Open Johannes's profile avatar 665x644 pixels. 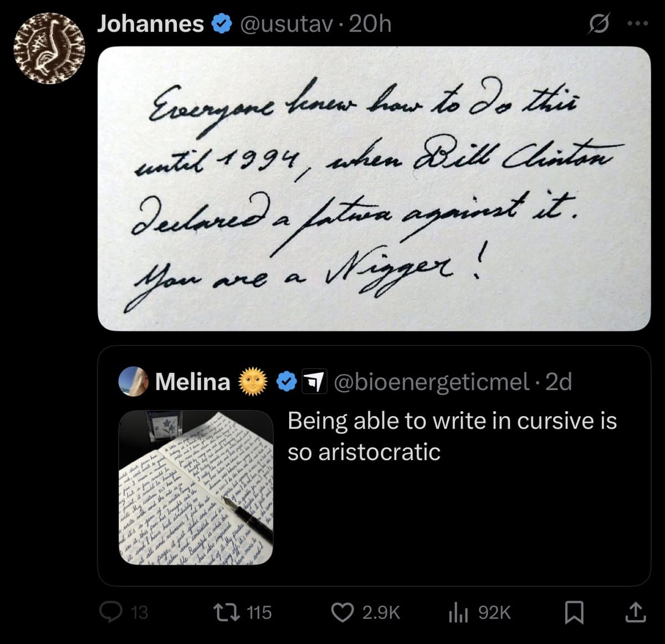(49, 48)
